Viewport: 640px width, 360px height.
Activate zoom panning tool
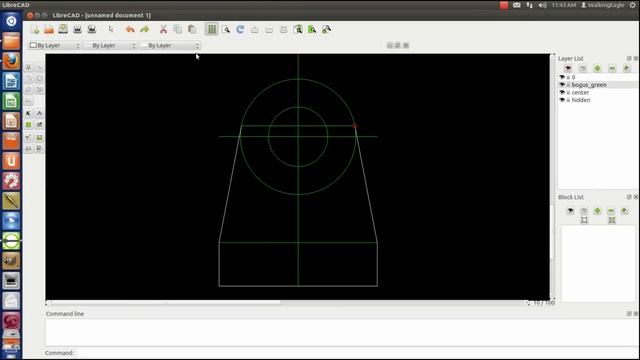(x=327, y=29)
